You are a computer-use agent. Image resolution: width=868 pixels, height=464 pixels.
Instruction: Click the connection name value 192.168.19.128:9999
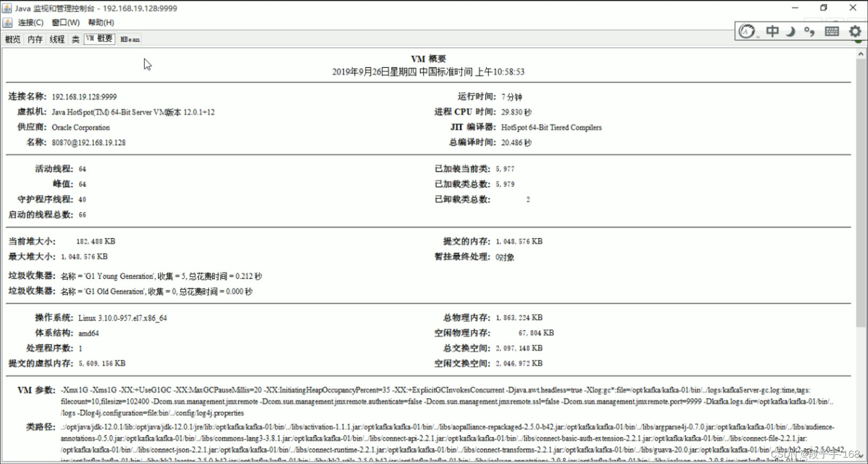(84, 97)
